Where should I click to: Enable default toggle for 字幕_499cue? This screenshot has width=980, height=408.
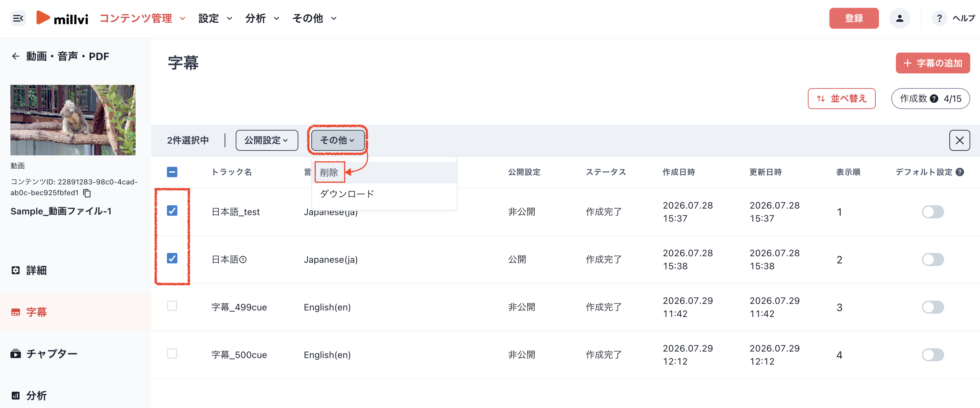point(932,307)
